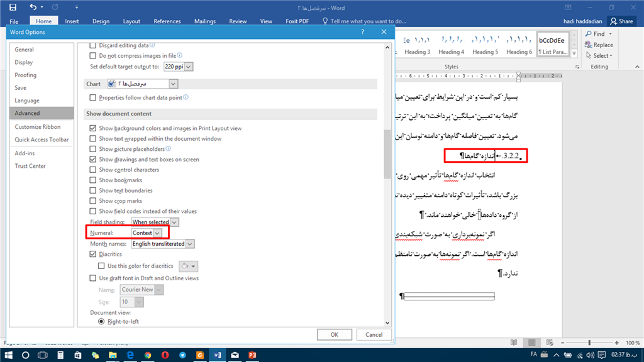Check Show text boundaries
Image resolution: width=644 pixels, height=362 pixels.
(x=91, y=190)
